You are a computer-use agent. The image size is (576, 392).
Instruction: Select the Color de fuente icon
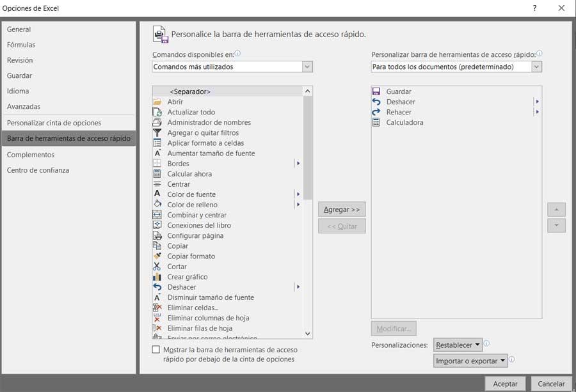point(157,194)
